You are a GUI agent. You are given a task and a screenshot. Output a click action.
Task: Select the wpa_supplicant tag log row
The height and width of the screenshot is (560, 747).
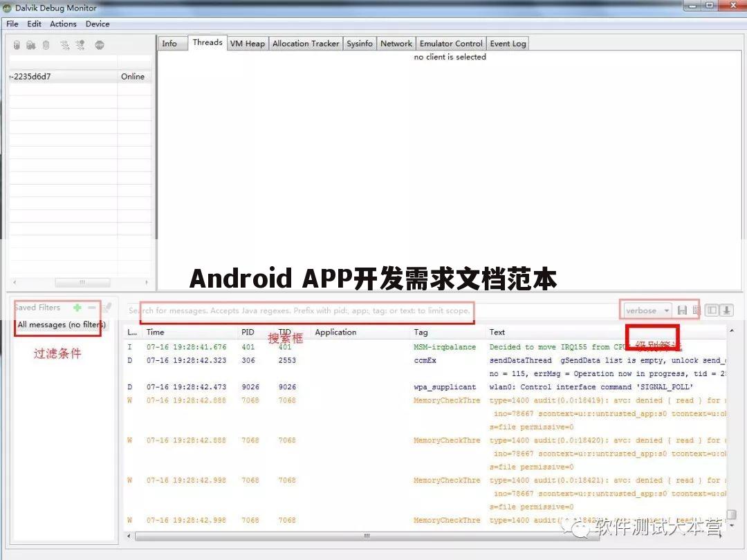(445, 387)
